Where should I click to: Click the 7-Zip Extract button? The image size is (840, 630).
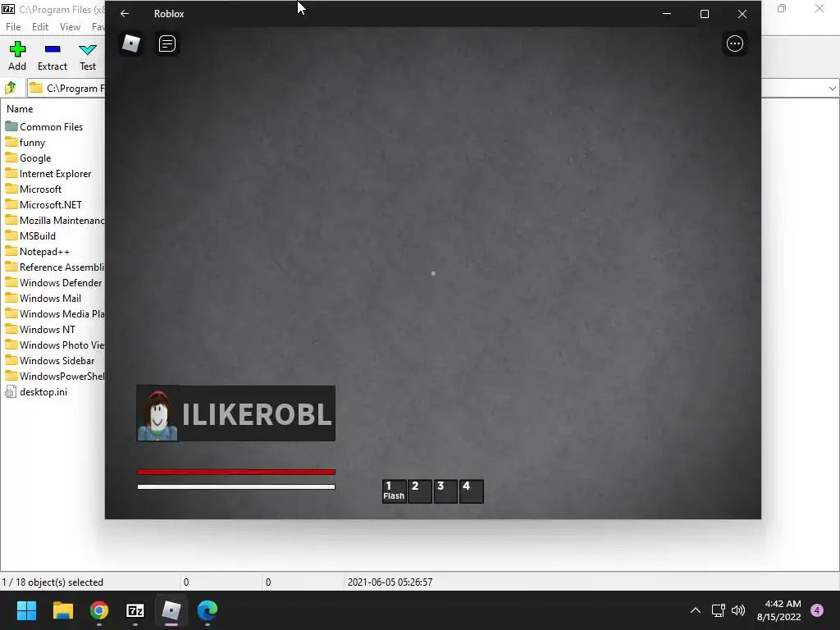coord(52,57)
